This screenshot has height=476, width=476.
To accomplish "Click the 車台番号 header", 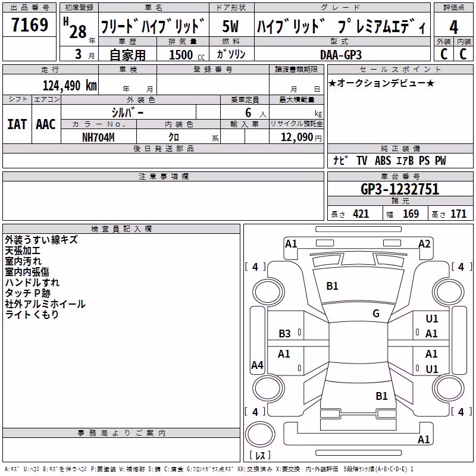I will (400, 176).
